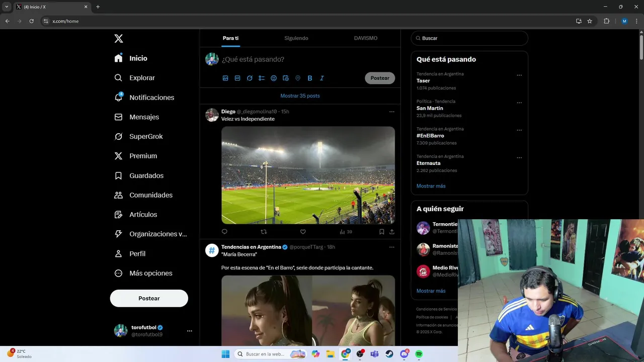The height and width of the screenshot is (362, 644).
Task: Click in the Buscar search field
Action: point(469,38)
